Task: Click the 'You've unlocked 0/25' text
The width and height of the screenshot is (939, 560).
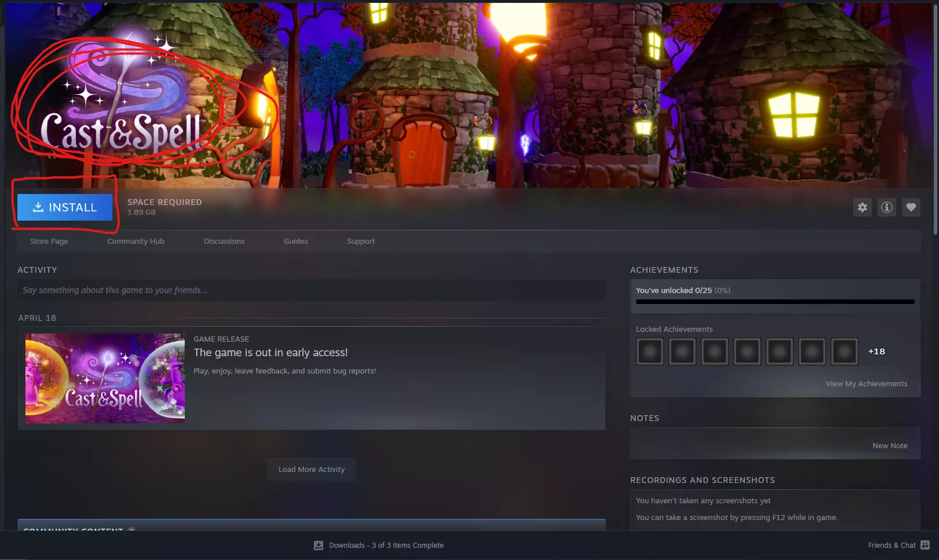Action: click(x=674, y=291)
